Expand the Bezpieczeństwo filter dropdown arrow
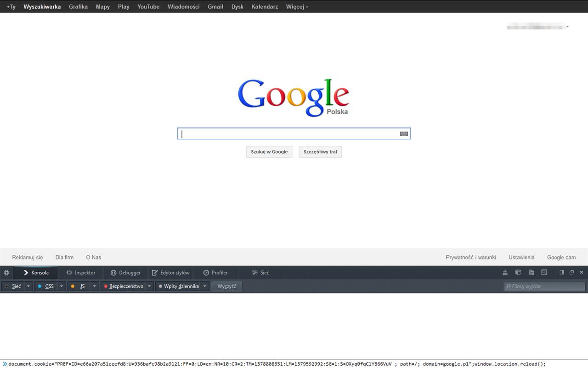The width and height of the screenshot is (588, 368). tap(149, 286)
